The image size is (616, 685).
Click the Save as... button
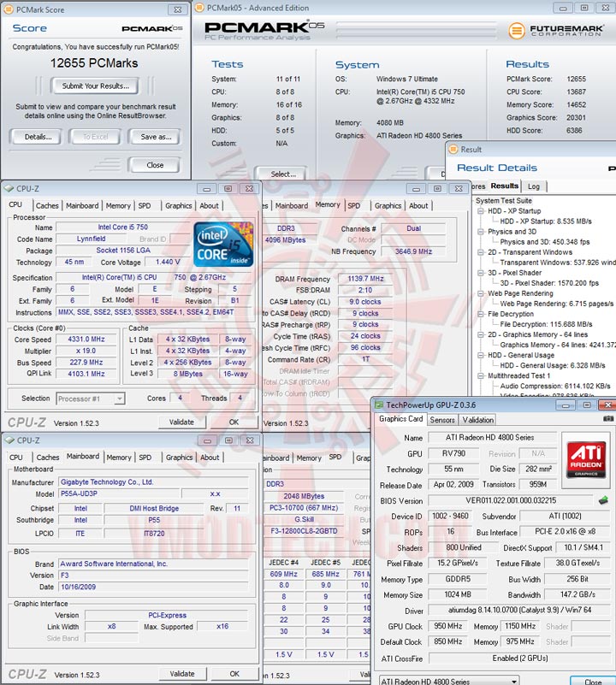(156, 137)
